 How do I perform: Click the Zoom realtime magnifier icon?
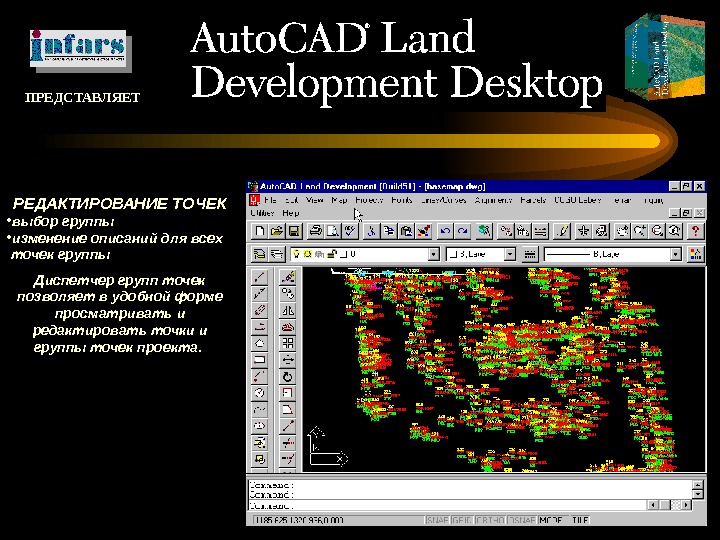(640, 231)
